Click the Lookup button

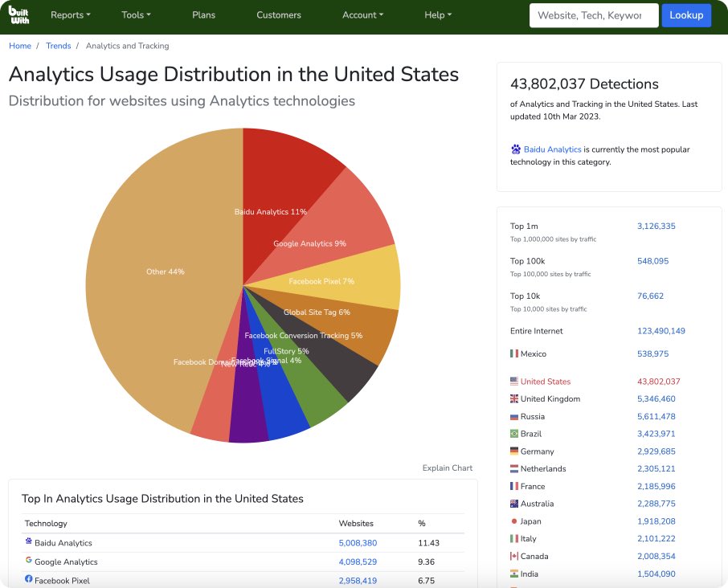(686, 15)
